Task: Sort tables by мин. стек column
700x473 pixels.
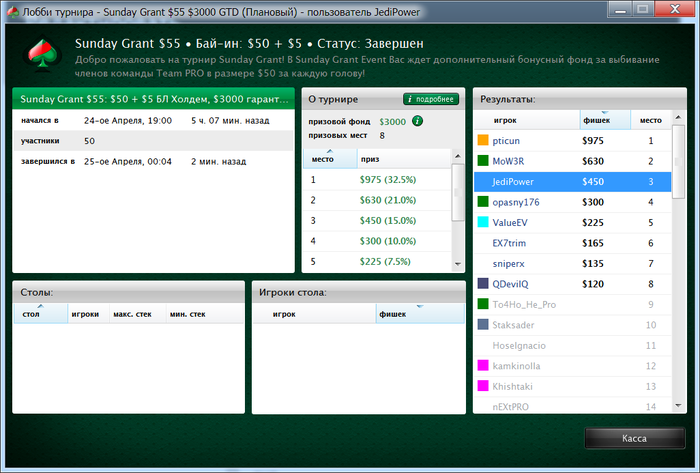Action: (x=204, y=314)
